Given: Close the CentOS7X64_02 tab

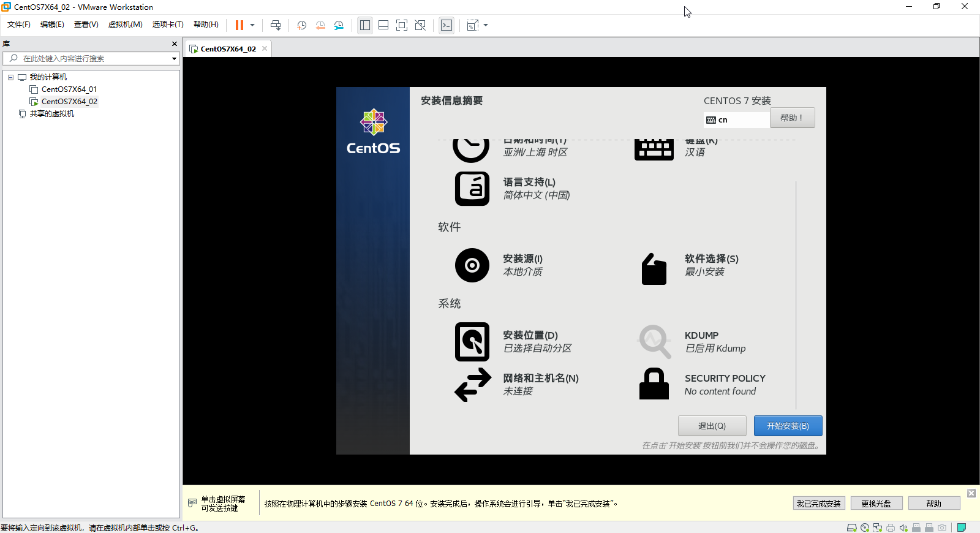Looking at the screenshot, I should [265, 48].
